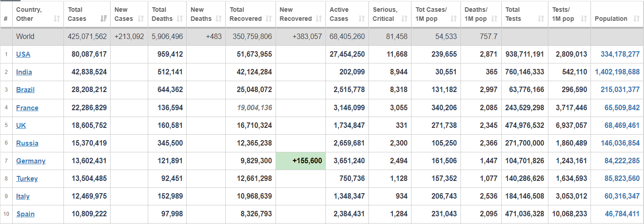Open Germany population link 84,222,285
The height and width of the screenshot is (224, 644).
coord(622,161)
